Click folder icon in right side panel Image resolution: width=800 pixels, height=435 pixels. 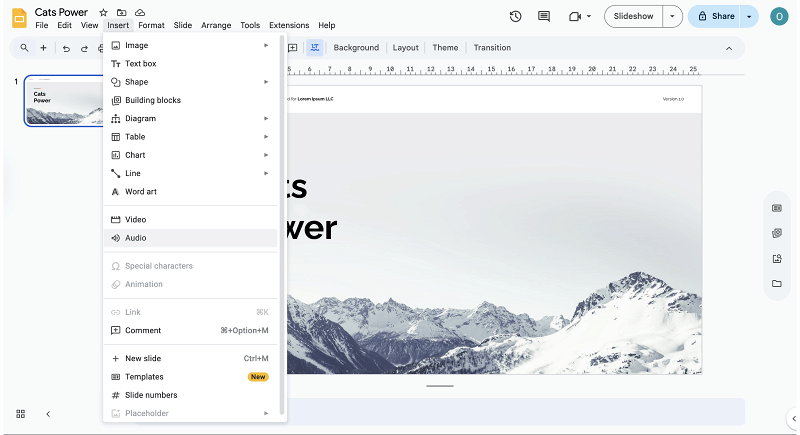777,284
